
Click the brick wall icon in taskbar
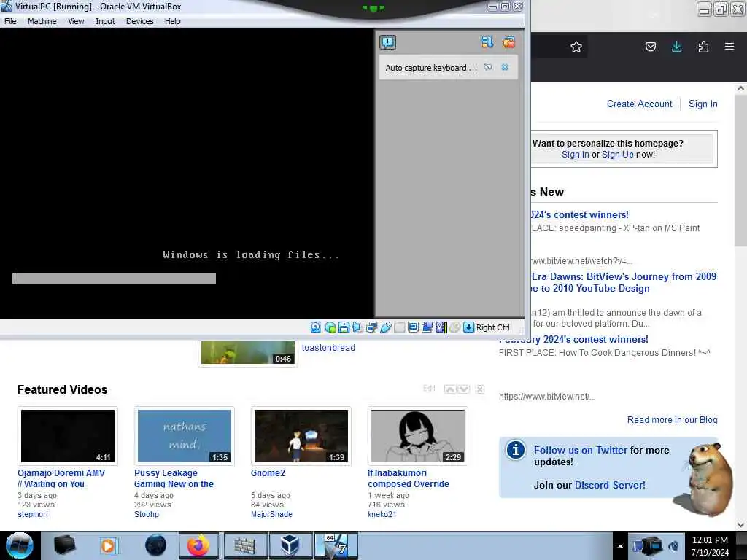(245, 545)
